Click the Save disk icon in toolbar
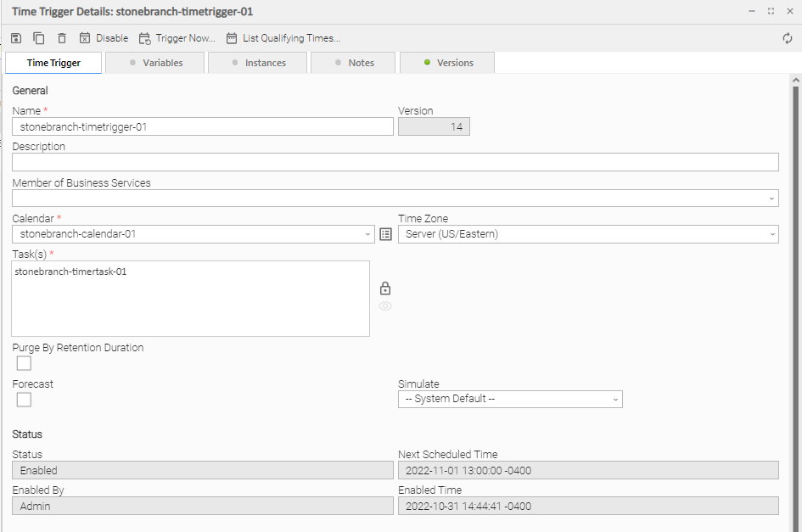This screenshot has width=802, height=532. tap(16, 38)
